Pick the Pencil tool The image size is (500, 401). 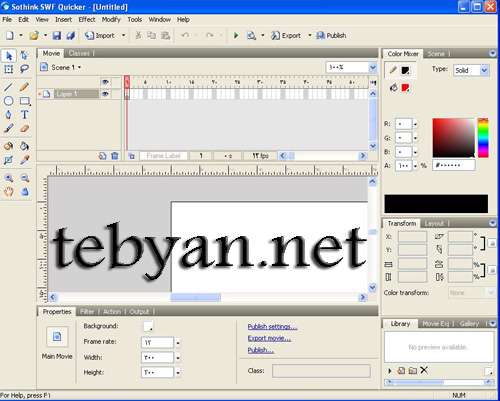click(24, 87)
